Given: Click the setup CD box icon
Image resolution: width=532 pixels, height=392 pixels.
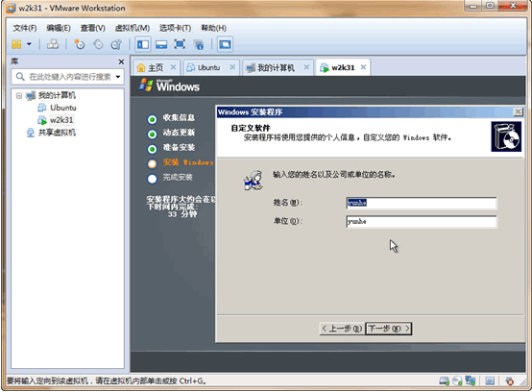Looking at the screenshot, I should (506, 136).
